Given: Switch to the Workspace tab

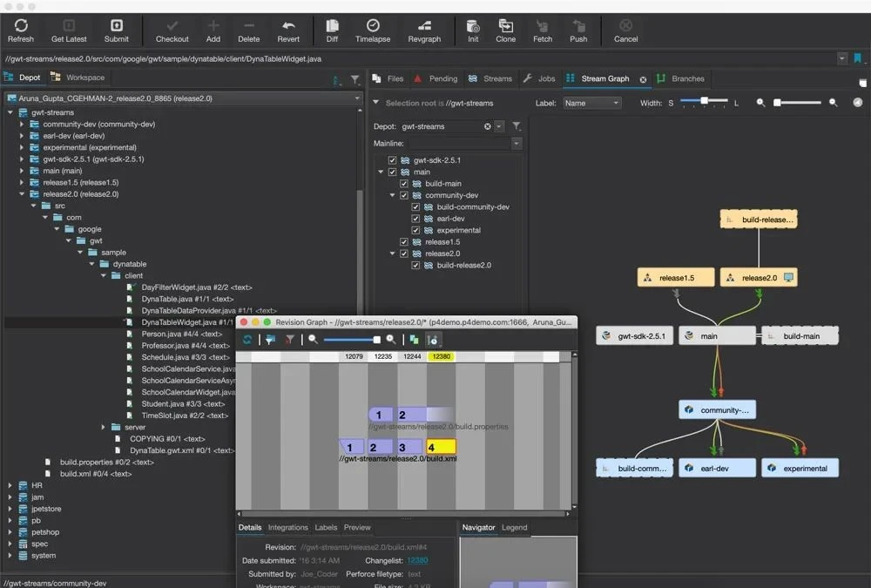Looking at the screenshot, I should [x=78, y=78].
